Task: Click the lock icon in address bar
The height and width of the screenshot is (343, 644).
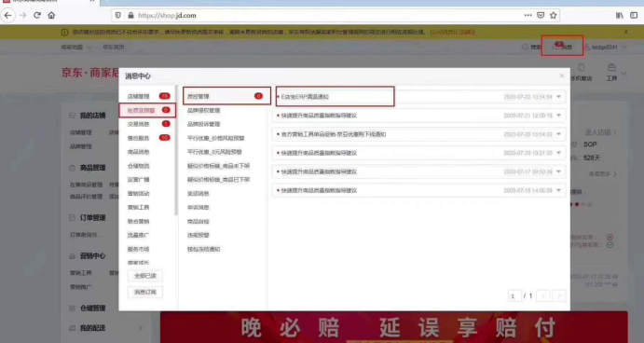Action: (x=130, y=15)
